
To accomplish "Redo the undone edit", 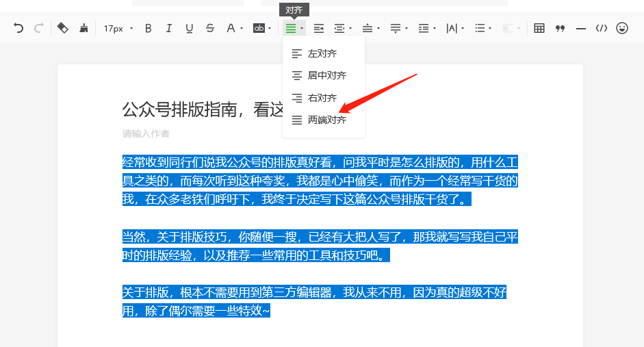I will point(38,28).
